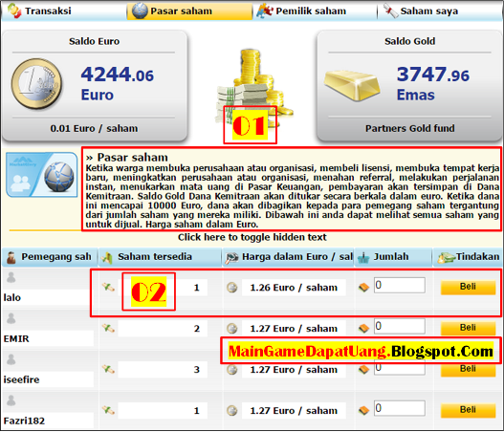Click share certificate icon in Fazri182's row

click(108, 410)
